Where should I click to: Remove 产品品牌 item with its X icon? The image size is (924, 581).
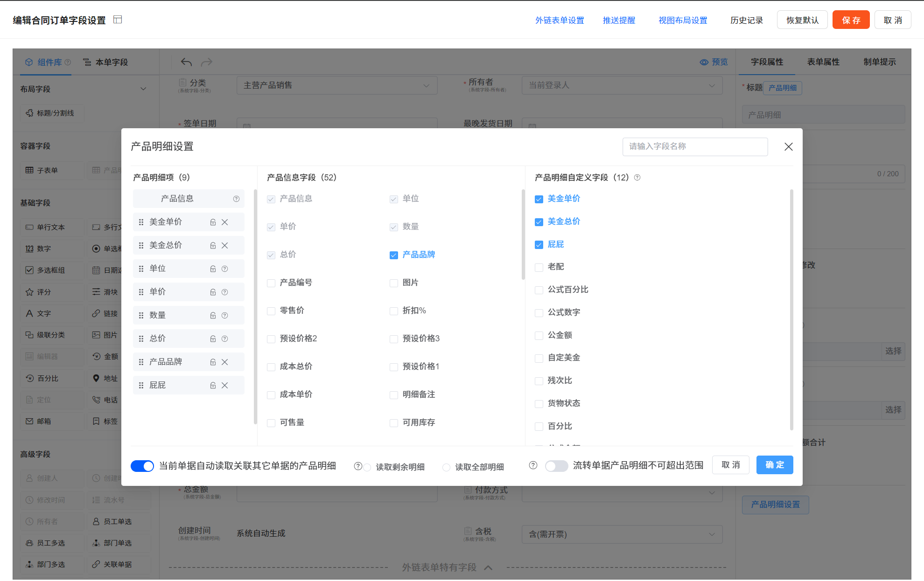225,362
